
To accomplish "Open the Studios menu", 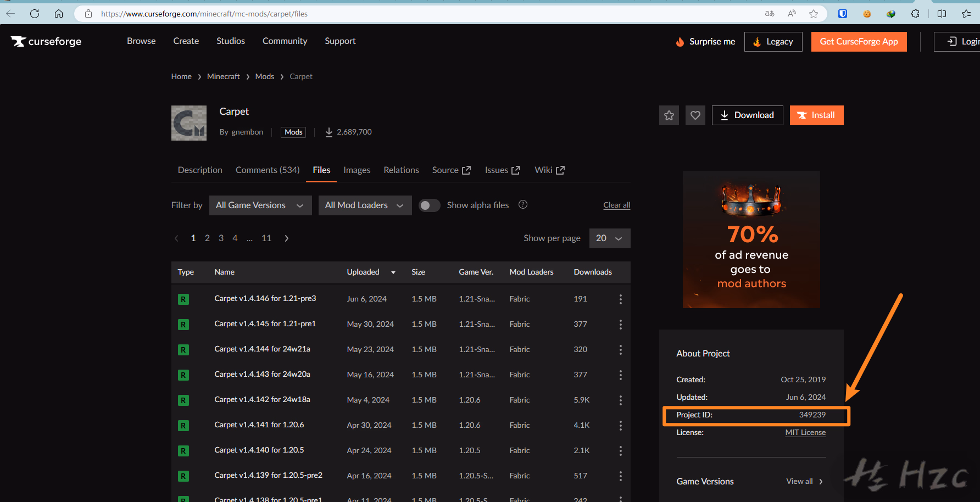I will [231, 41].
